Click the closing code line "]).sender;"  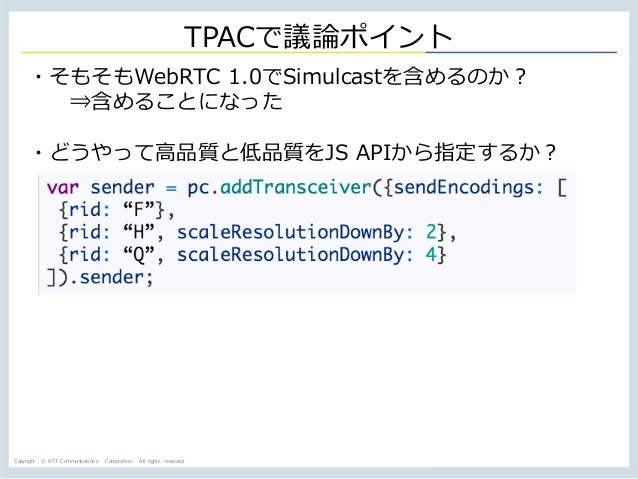(100, 278)
